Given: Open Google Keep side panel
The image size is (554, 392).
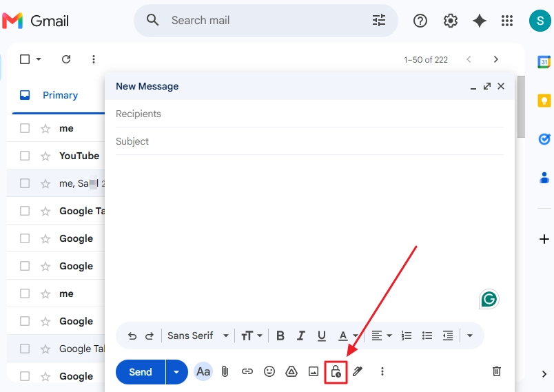Looking at the screenshot, I should coord(544,101).
